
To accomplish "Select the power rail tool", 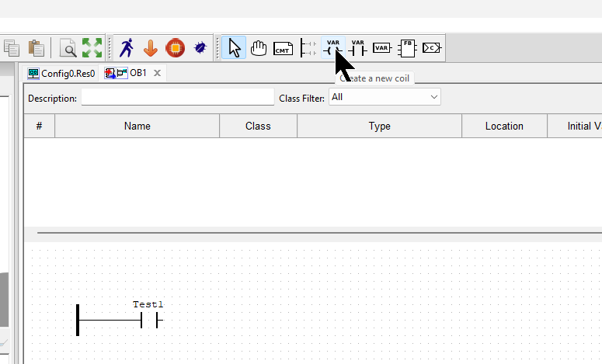I will pyautogui.click(x=308, y=48).
